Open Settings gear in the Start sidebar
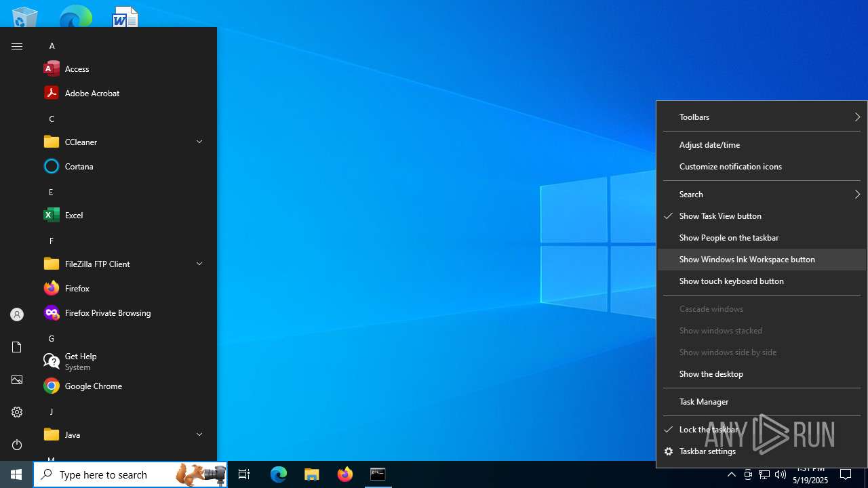 pyautogui.click(x=17, y=412)
